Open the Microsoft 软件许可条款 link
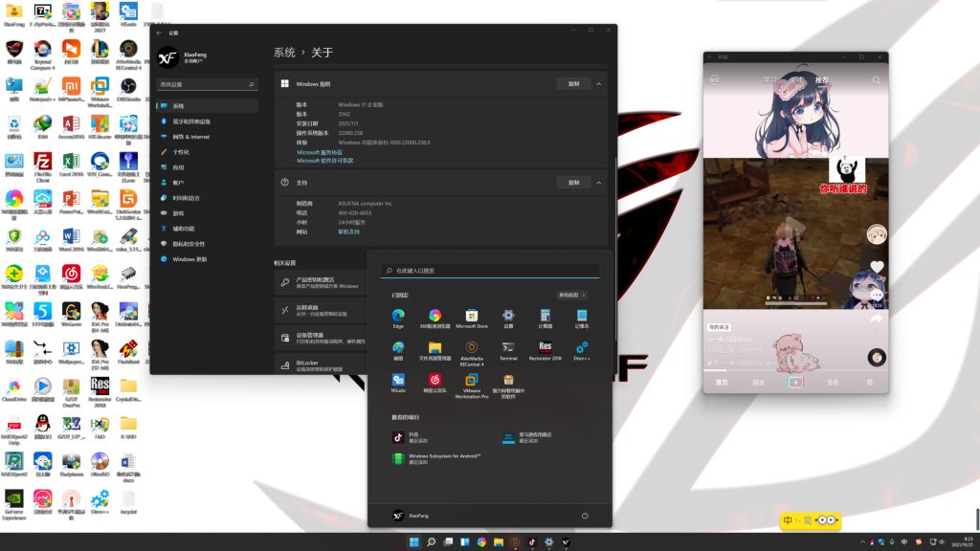The height and width of the screenshot is (551, 980). pos(324,161)
